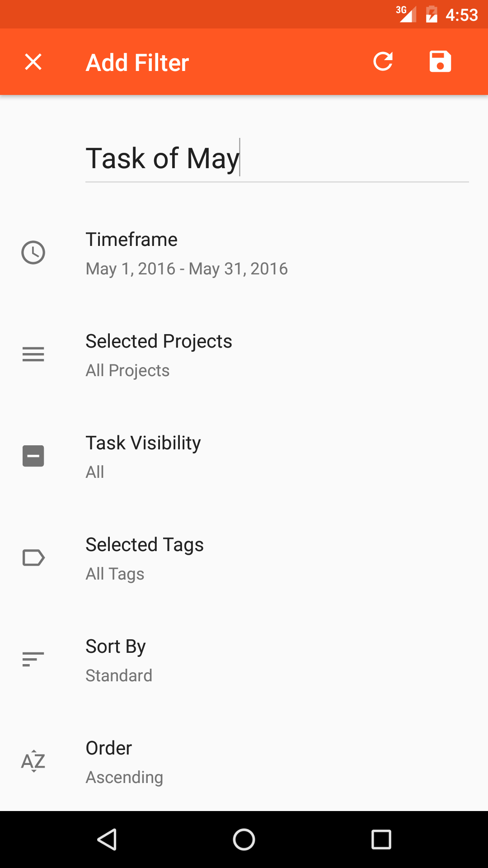The width and height of the screenshot is (488, 868).
Task: Tap the Selected Tags label icon
Action: coord(33,557)
